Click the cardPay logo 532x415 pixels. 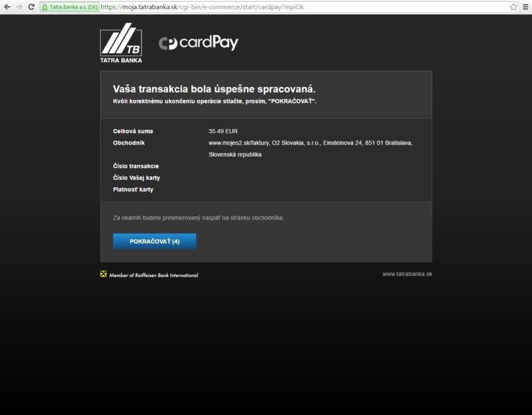point(198,43)
